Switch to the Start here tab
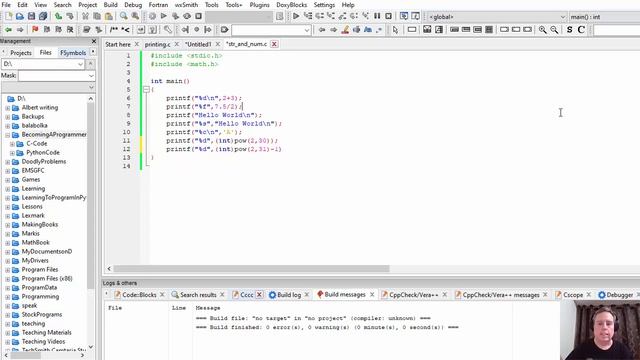The width and height of the screenshot is (640, 360). click(118, 44)
